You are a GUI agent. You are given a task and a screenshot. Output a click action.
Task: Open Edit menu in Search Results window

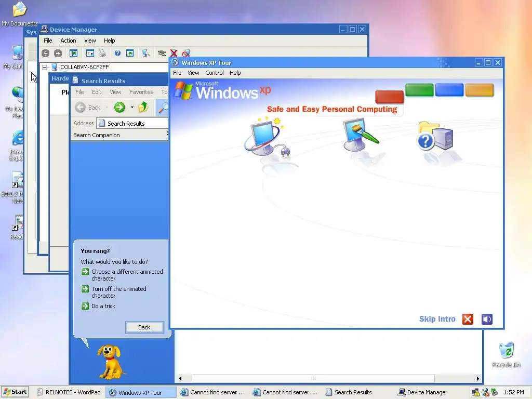(97, 92)
